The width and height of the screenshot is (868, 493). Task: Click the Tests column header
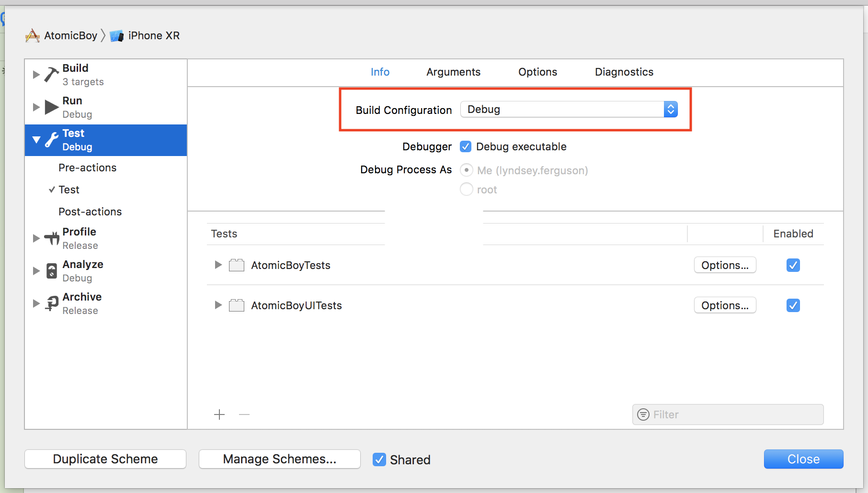pos(224,234)
